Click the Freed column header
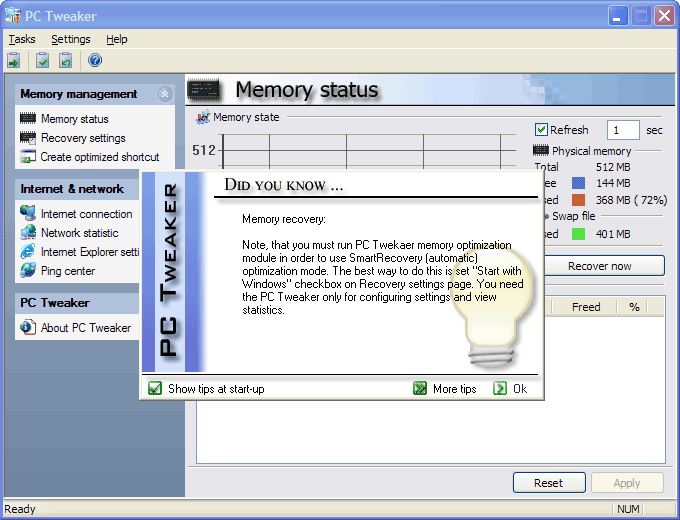 [x=585, y=307]
